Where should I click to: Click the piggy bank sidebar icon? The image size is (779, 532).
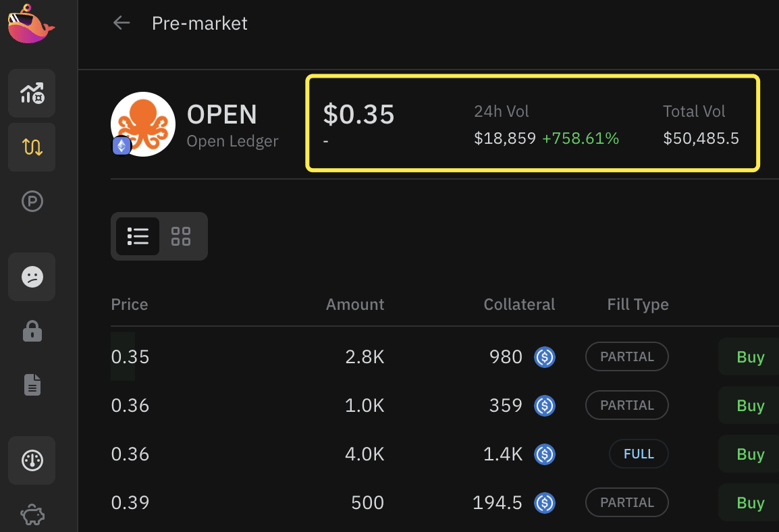coord(32,516)
